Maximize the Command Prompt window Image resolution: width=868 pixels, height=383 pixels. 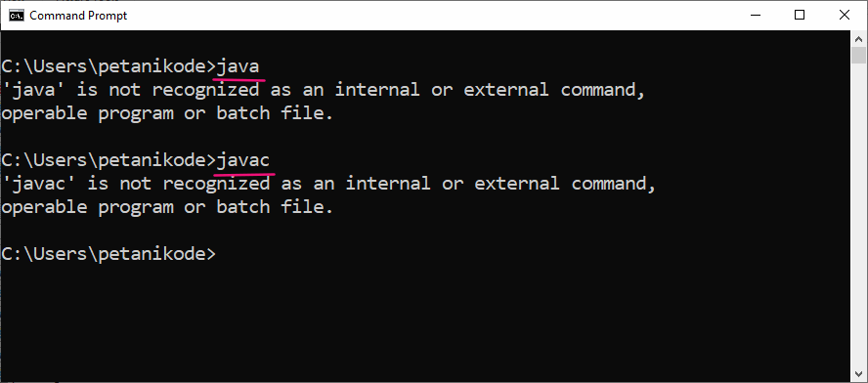[x=800, y=16]
